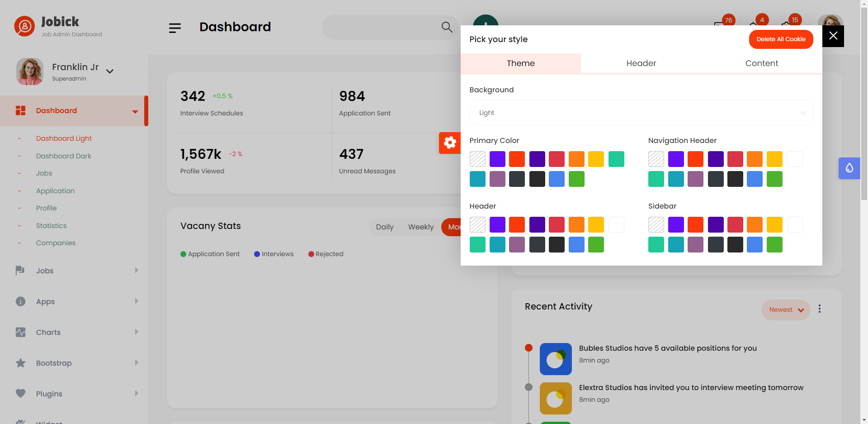Click the blue water drop icon

click(849, 168)
